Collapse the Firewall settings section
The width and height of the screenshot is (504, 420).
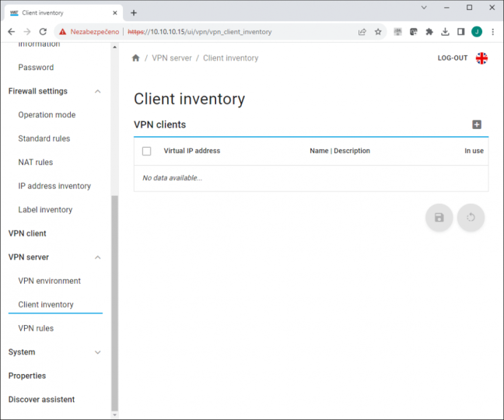click(x=98, y=92)
